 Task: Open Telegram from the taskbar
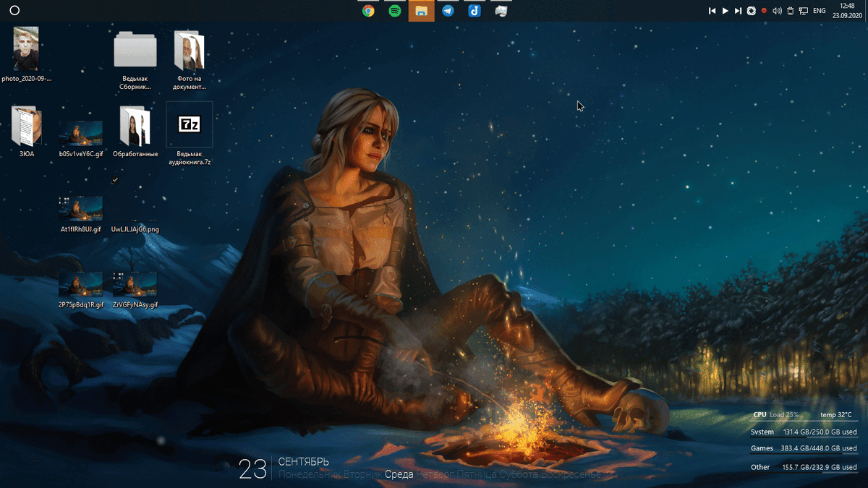448,11
